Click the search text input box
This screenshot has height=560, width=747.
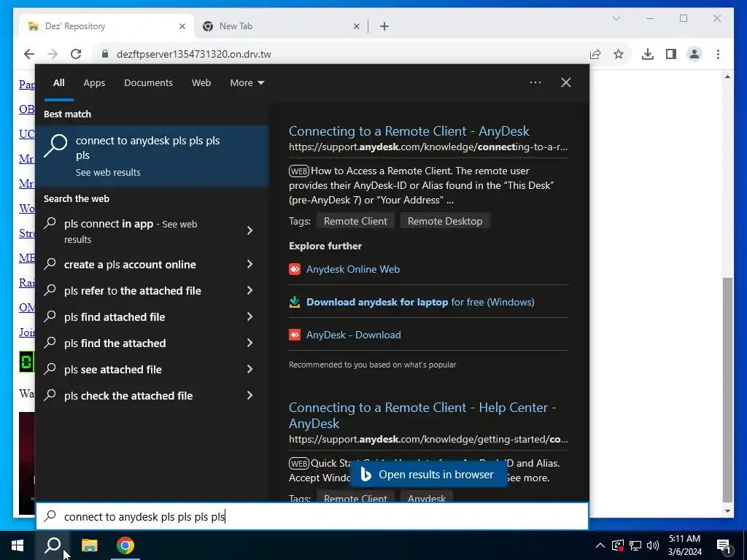[312, 516]
